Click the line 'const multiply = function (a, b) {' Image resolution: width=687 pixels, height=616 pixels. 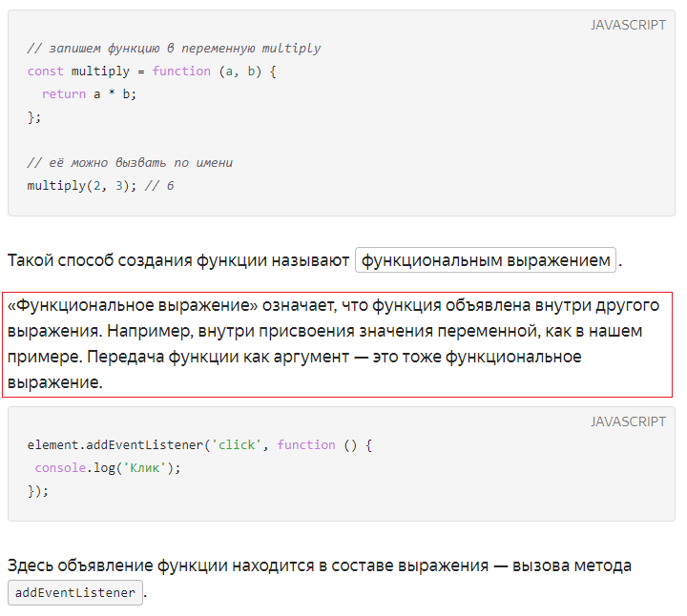[x=152, y=71]
